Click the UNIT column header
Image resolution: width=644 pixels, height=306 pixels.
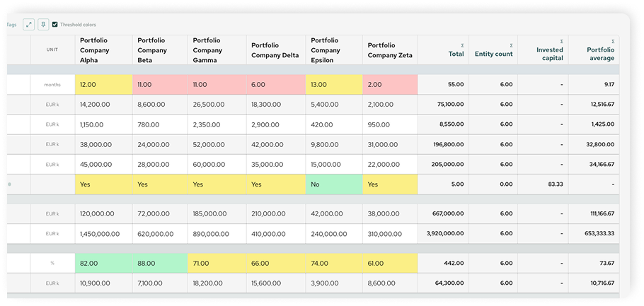tap(52, 49)
